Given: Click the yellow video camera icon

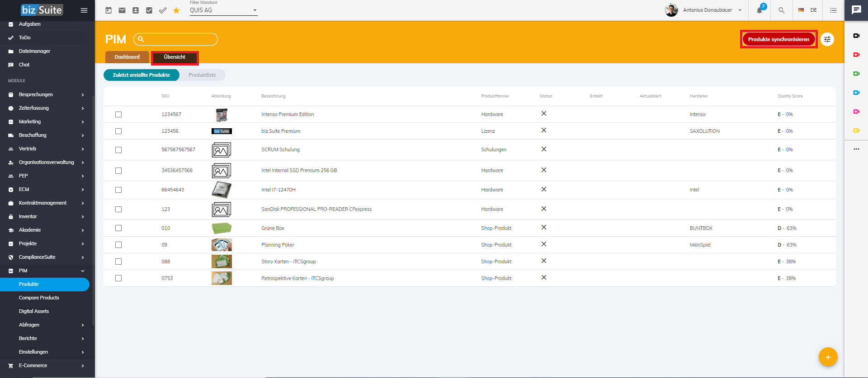Looking at the screenshot, I should point(856,131).
